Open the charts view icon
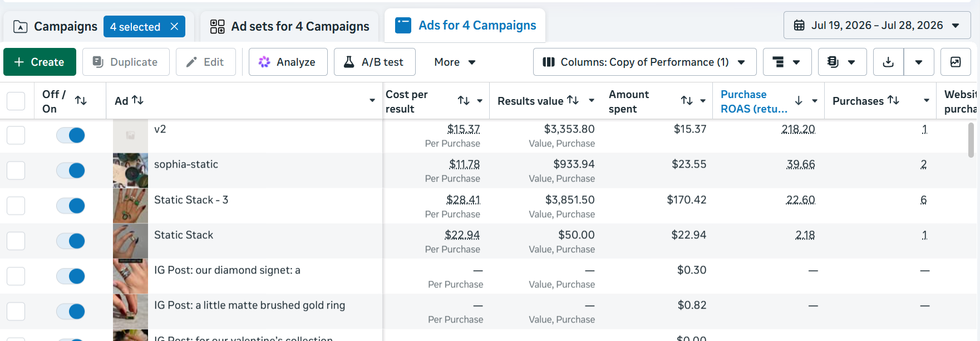Image resolution: width=980 pixels, height=341 pixels. 956,62
